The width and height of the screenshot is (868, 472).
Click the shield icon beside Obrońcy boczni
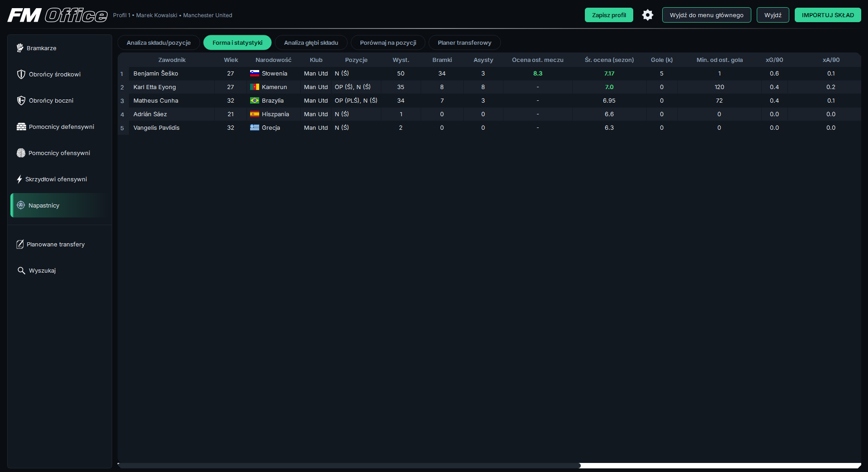tap(21, 100)
